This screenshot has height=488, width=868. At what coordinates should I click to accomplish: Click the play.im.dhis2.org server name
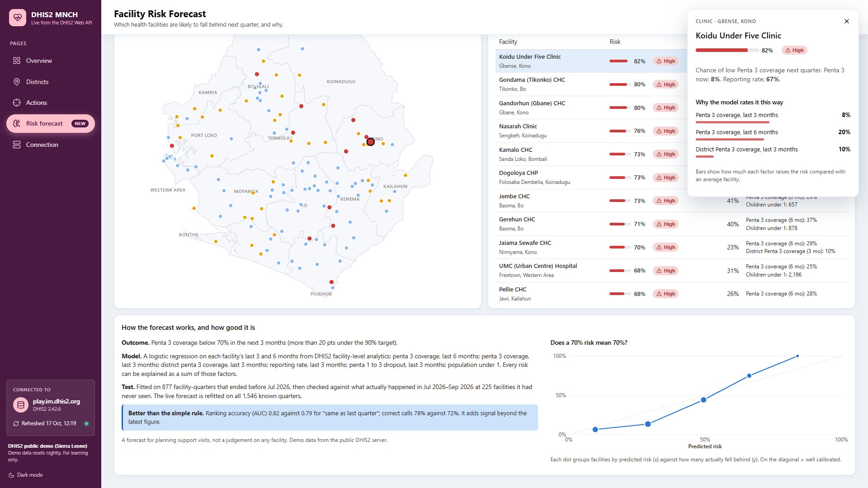tap(57, 401)
